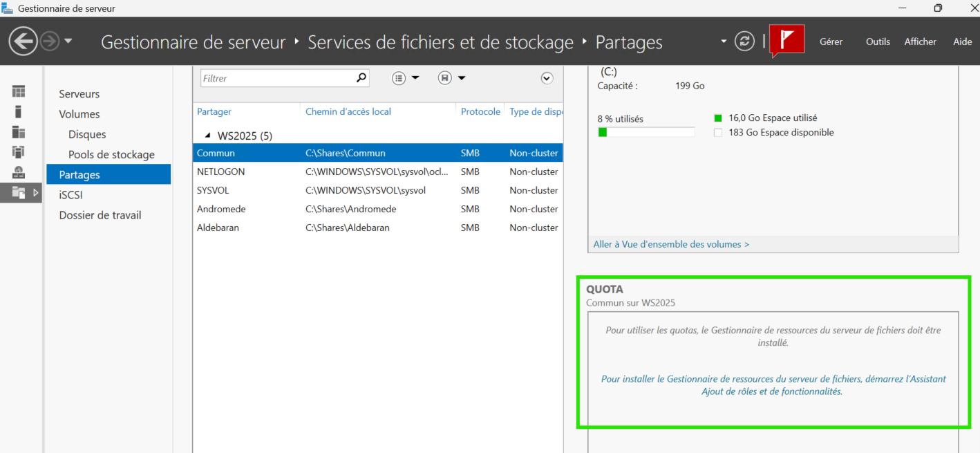Collapse the WS2025 (5) group

pyautogui.click(x=208, y=136)
